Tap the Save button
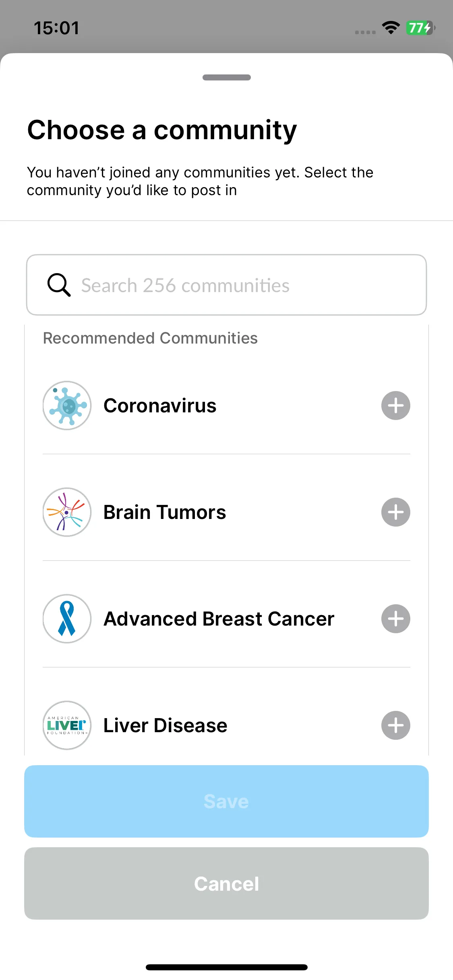 [x=226, y=801]
